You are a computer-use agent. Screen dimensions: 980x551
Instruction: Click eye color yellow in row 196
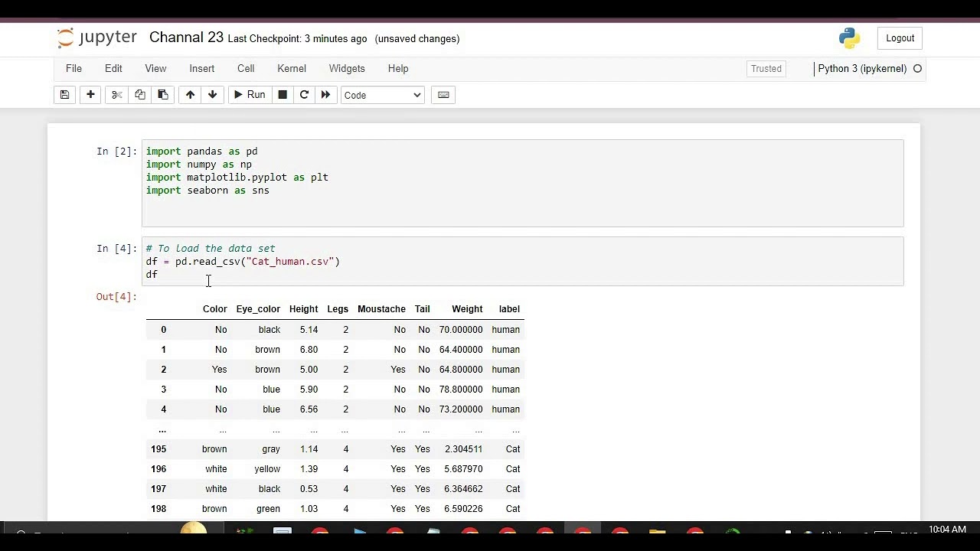[x=267, y=469]
